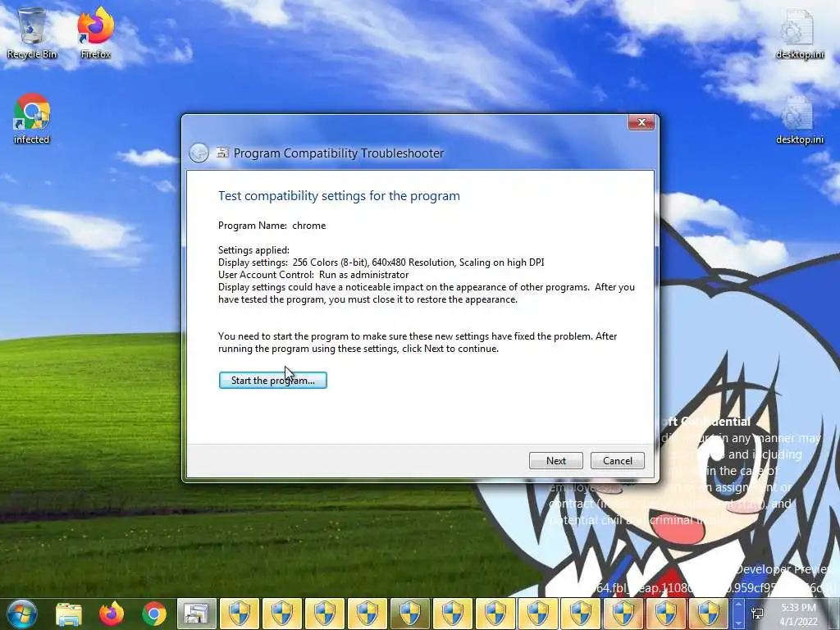Close the Program Compatibility Troubleshooter window
840x630 pixels.
coord(641,123)
